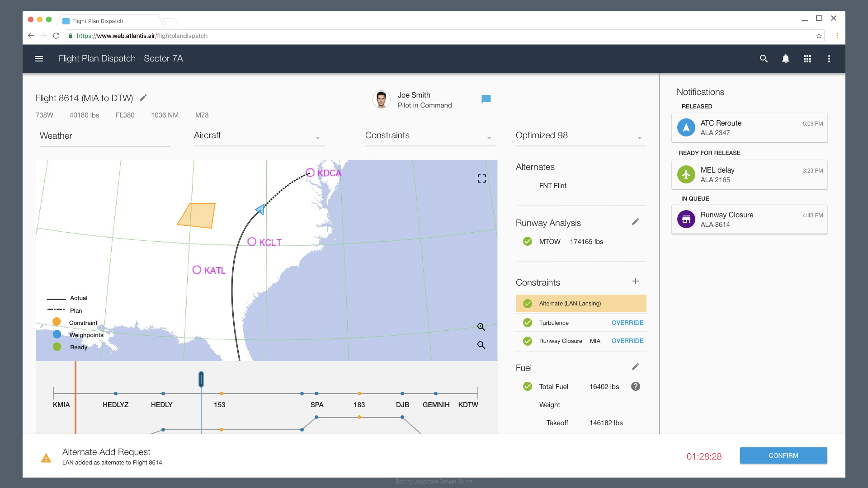This screenshot has height=488, width=868.
Task: Expand the Aircraft dropdown
Action: click(318, 138)
